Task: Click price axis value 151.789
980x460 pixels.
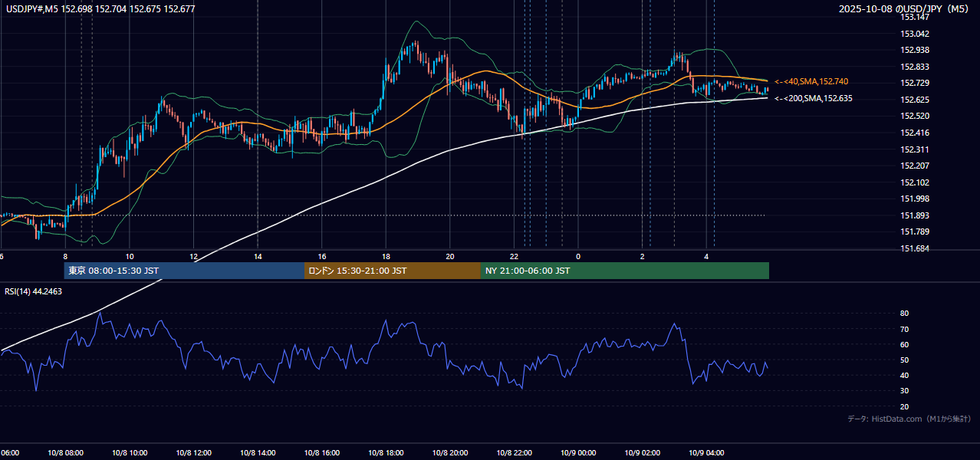Action: tap(915, 232)
